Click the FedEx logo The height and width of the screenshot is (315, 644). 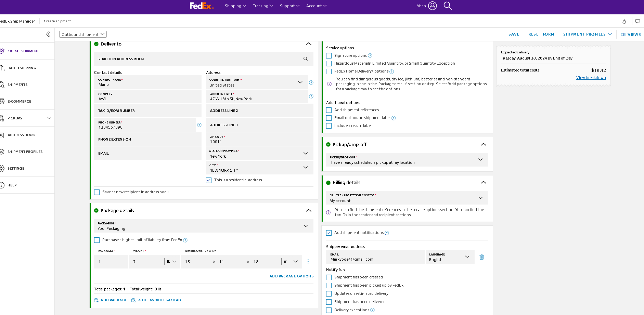click(x=202, y=6)
